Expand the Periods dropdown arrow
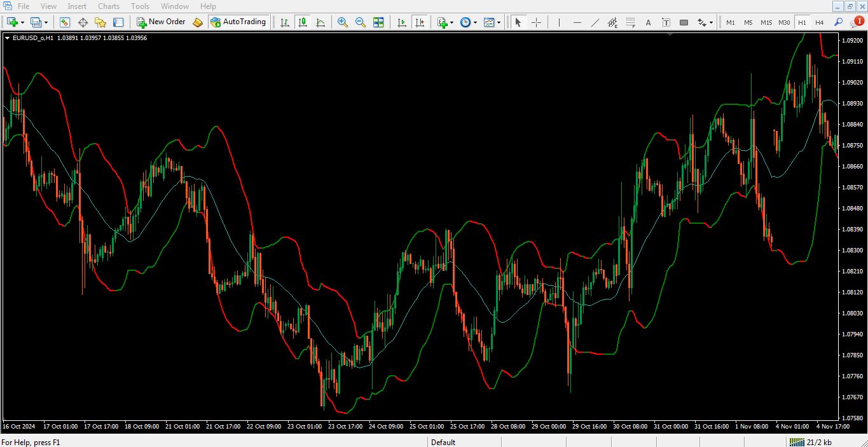The image size is (868, 447). (x=475, y=22)
